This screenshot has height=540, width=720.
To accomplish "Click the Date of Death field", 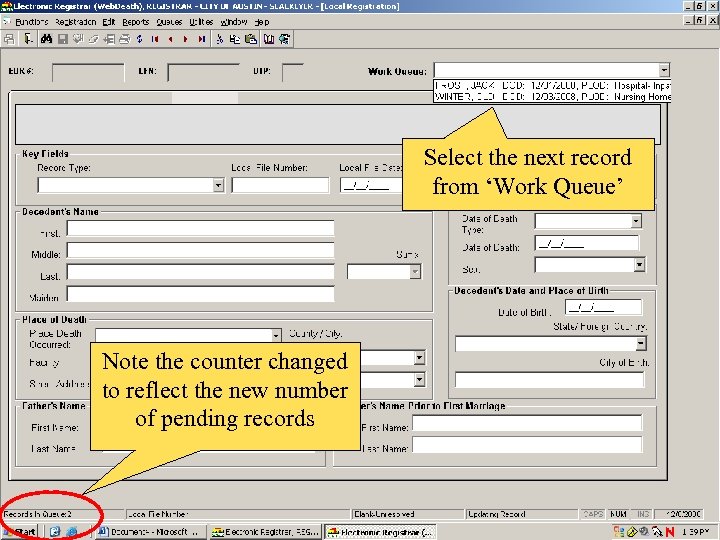I will (x=587, y=243).
